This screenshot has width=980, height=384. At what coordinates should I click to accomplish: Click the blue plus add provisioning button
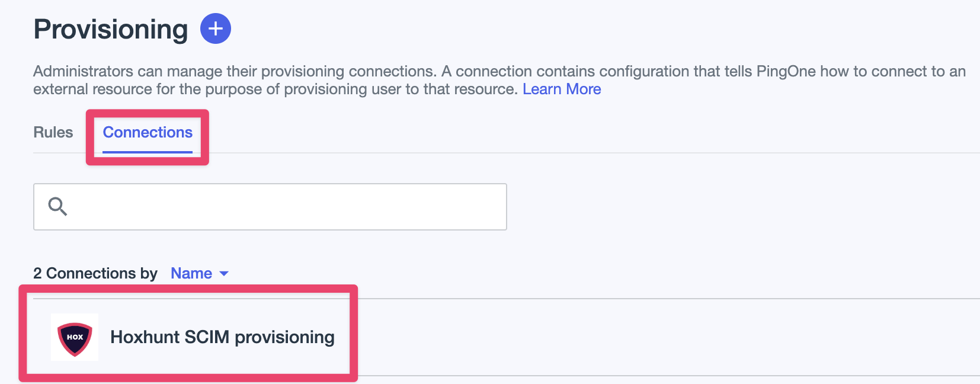(216, 28)
